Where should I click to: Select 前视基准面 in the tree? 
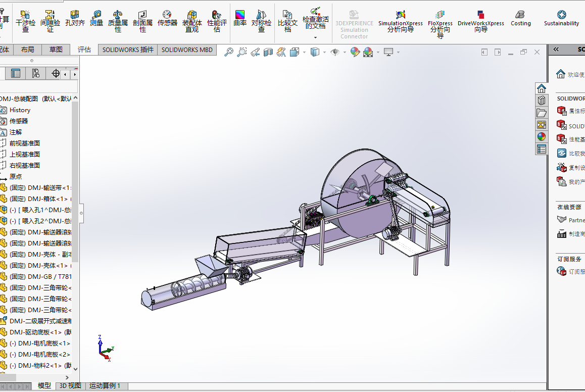25,143
